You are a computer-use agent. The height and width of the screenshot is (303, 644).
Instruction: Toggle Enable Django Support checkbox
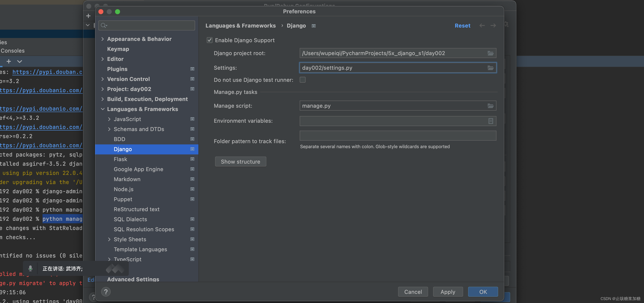coord(209,40)
